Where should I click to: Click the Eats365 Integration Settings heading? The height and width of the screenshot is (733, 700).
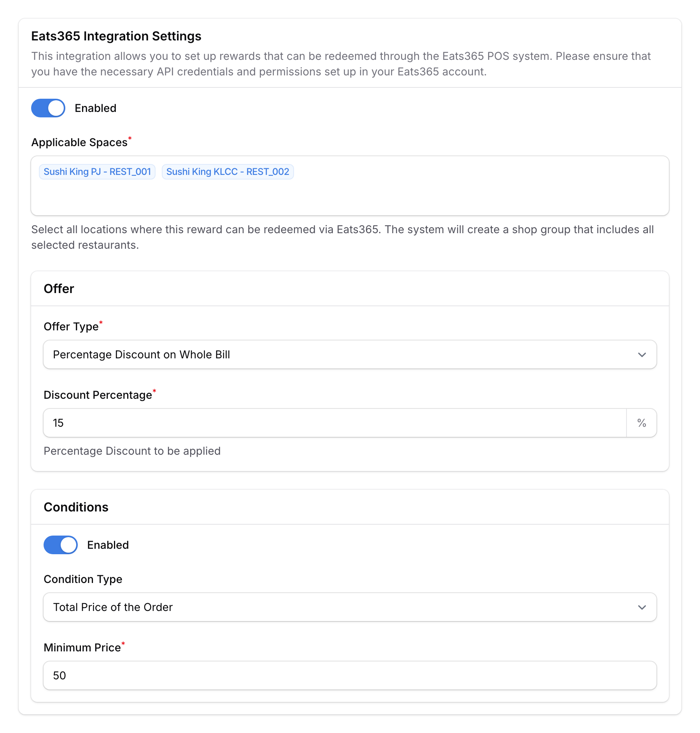pyautogui.click(x=116, y=36)
